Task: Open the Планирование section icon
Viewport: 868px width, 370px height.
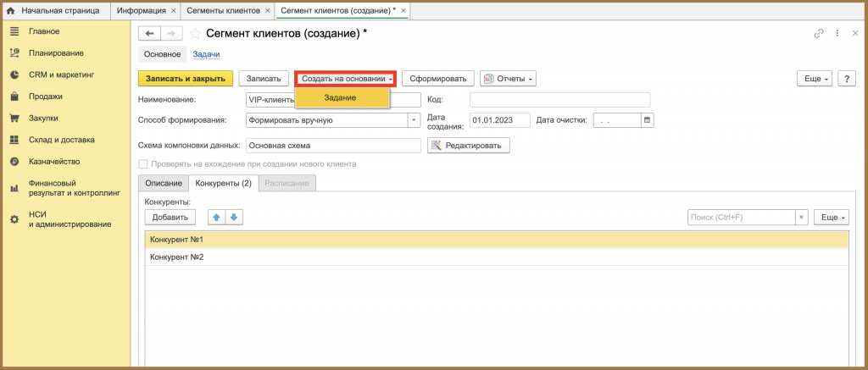Action: pyautogui.click(x=15, y=53)
